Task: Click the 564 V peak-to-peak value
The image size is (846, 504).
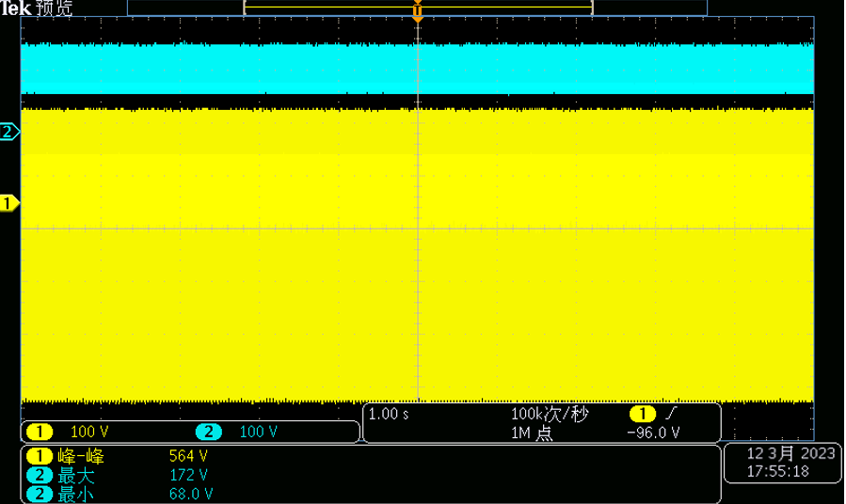Action: 188,457
